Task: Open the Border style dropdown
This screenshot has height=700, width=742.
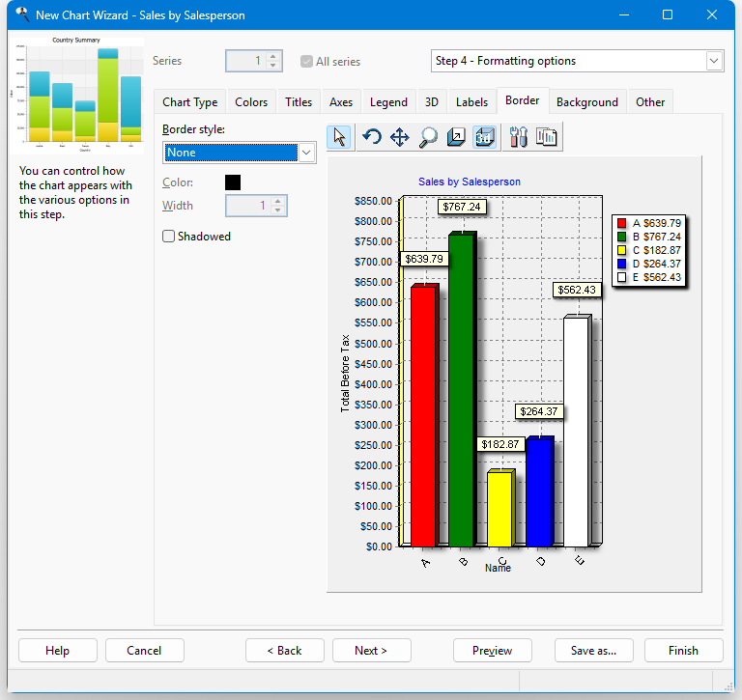Action: coord(306,153)
